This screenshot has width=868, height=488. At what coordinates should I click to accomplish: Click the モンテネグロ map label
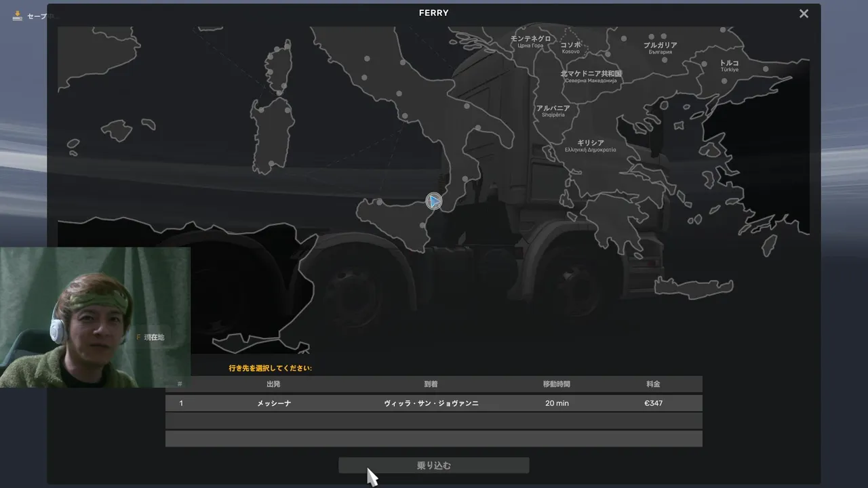(531, 41)
